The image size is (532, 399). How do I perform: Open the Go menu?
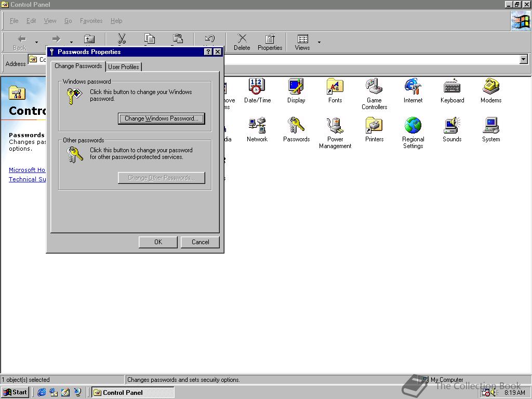[x=68, y=21]
